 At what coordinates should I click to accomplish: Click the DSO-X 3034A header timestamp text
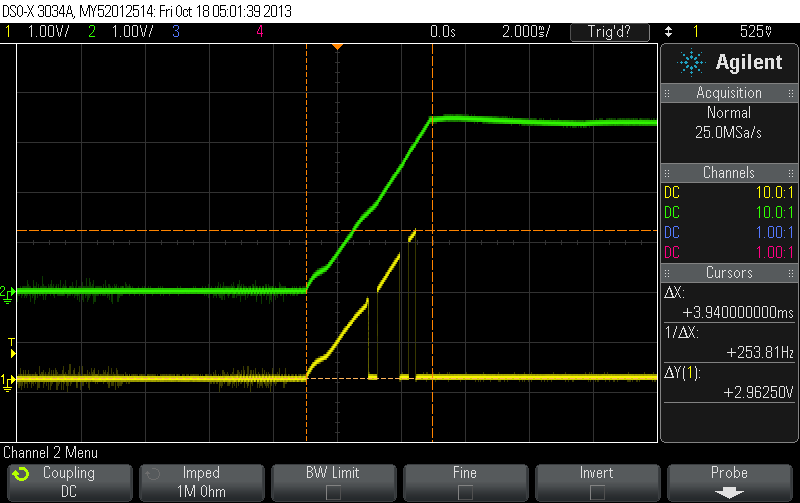coord(147,11)
